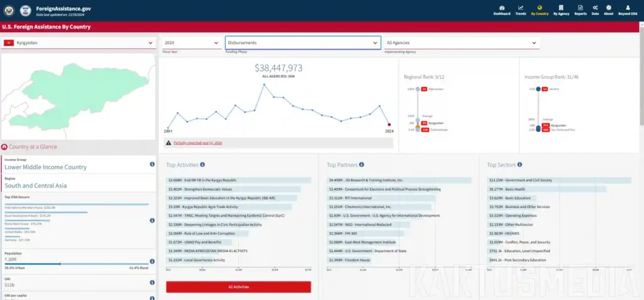
Task: Click the Top Activities info icon
Action: point(203,164)
